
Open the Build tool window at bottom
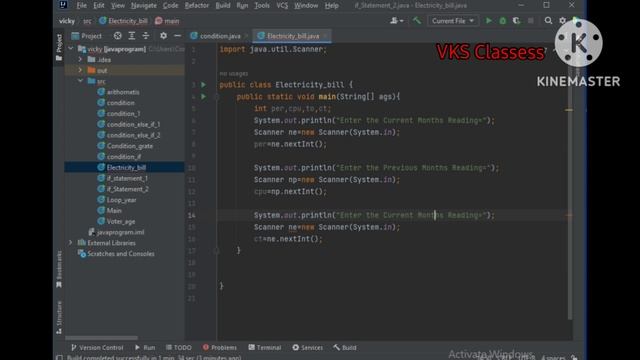[x=345, y=347]
